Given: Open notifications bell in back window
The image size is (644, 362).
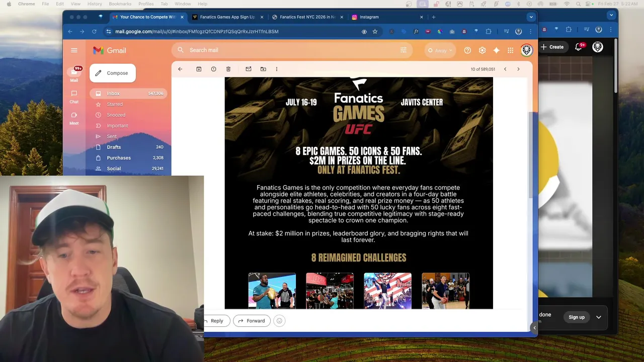Looking at the screenshot, I should tap(579, 47).
